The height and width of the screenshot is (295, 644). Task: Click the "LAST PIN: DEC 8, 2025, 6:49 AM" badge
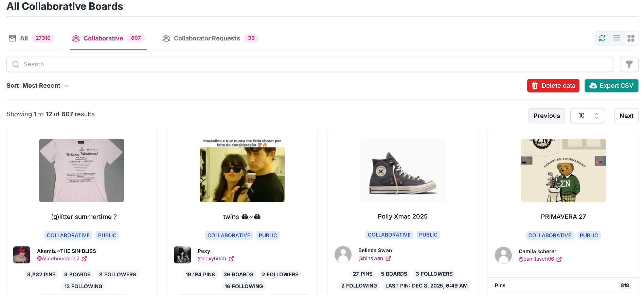[x=426, y=286]
